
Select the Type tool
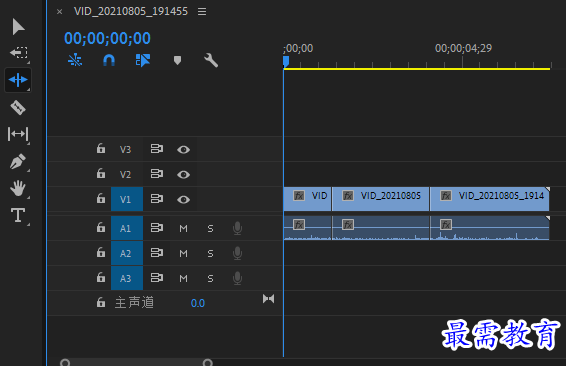(x=18, y=215)
